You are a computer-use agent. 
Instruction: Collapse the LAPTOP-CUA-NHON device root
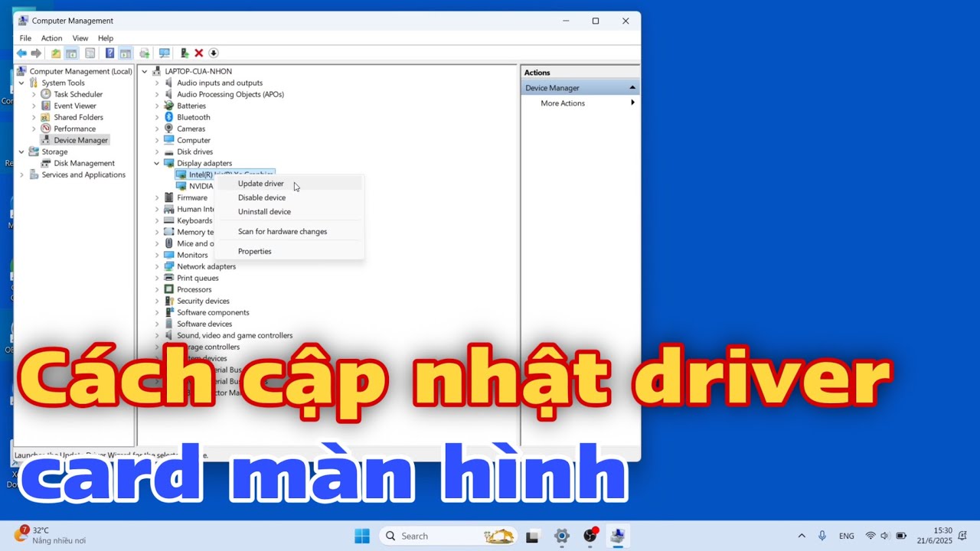point(145,71)
